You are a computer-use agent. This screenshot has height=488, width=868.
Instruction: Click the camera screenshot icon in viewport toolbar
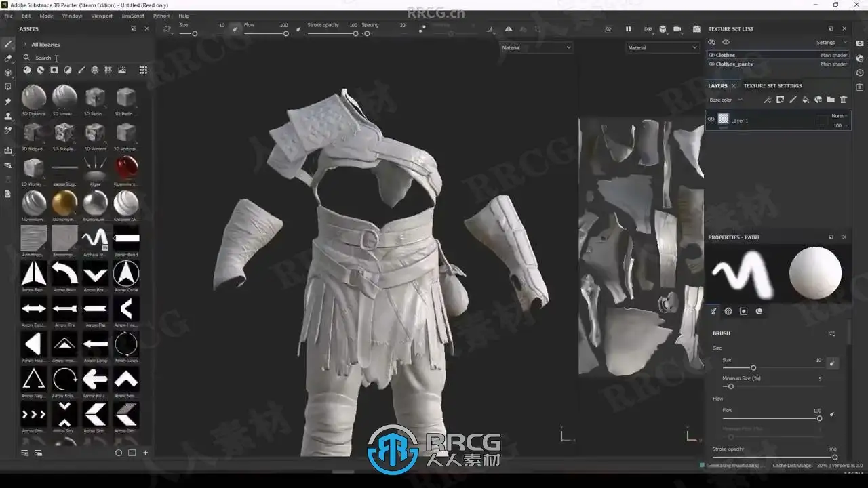[696, 29]
